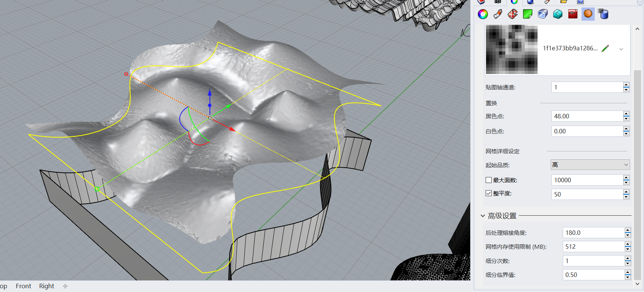Image resolution: width=644 pixels, height=292 pixels.
Task: Click the green pencil edit texture icon
Action: 605,48
